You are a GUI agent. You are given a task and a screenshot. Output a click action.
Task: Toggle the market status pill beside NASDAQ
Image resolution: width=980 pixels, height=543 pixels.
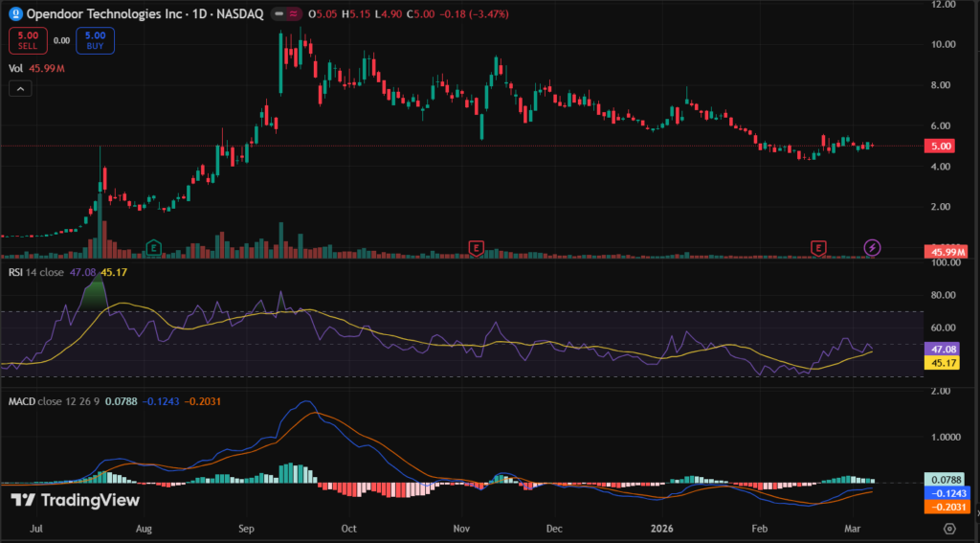284,15
